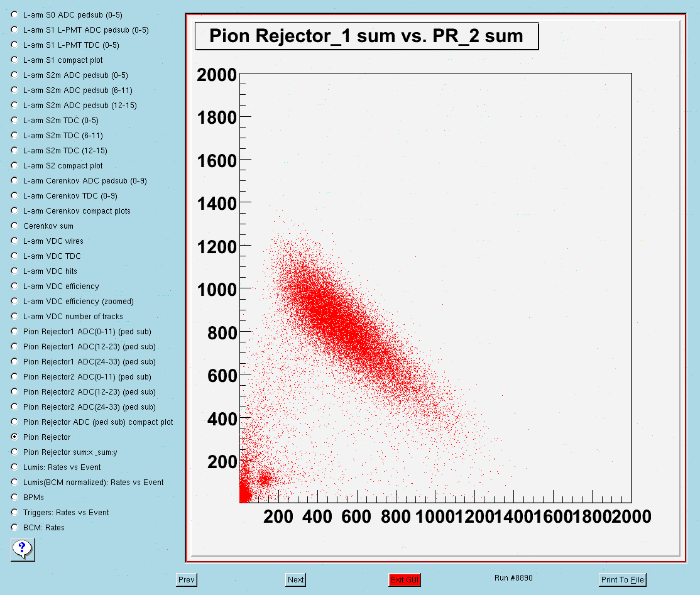Choose L-arm Cerenkov compact plots
The image size is (700, 595).
14,210
